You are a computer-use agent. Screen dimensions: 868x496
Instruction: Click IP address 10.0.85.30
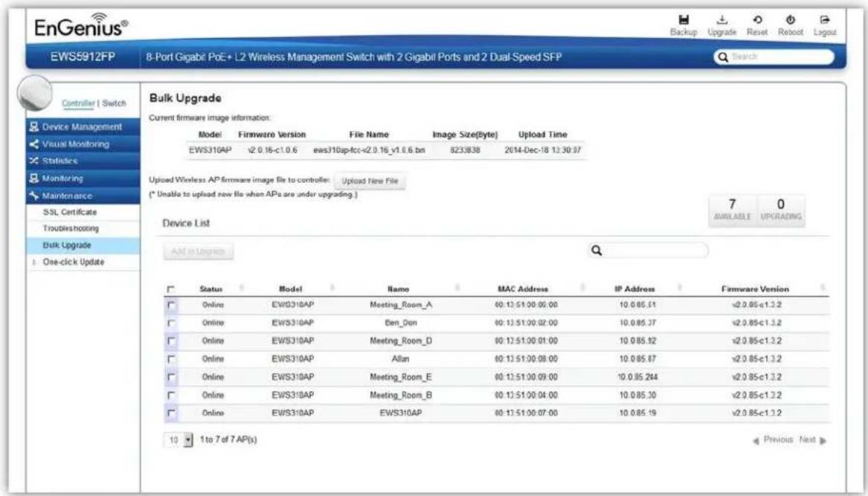pos(637,396)
